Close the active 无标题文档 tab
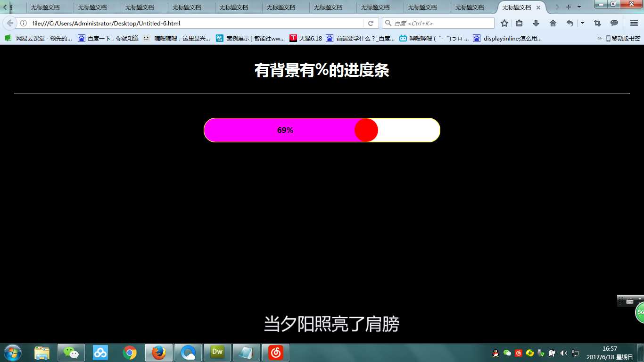The image size is (644, 362). (538, 8)
